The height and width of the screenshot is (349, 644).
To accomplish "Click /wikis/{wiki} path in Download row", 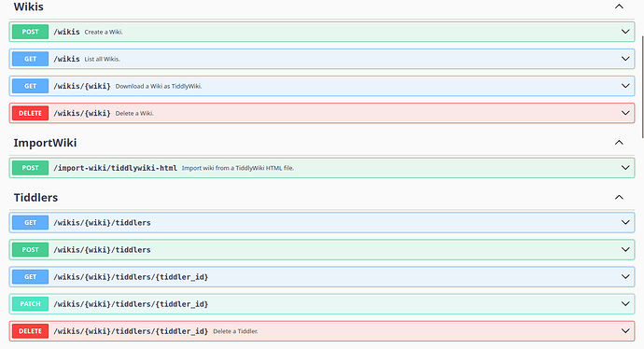I will [82, 86].
